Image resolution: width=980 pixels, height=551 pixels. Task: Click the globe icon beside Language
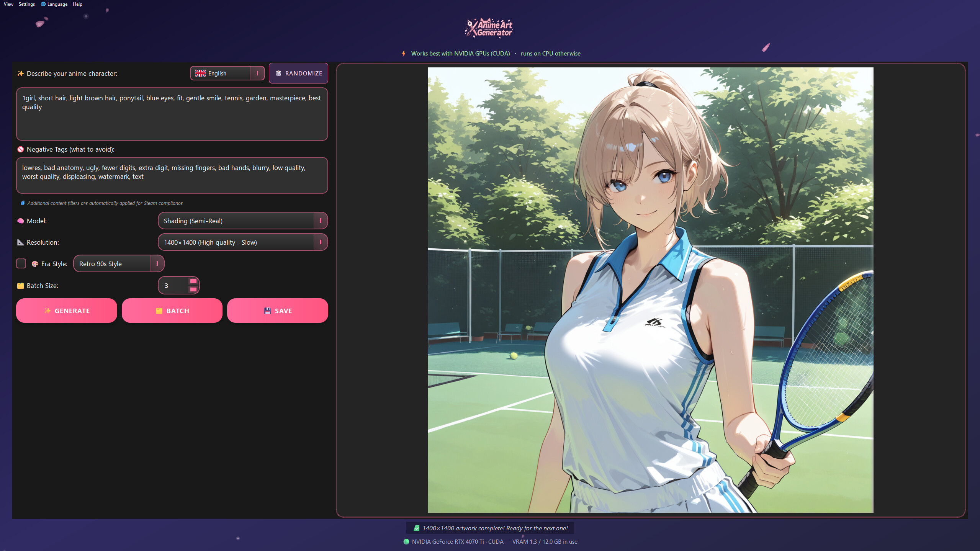coord(43,4)
